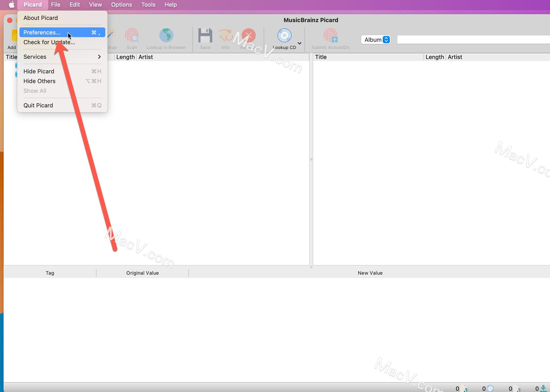The height and width of the screenshot is (392, 550).
Task: Click the Submit AcoustIDs icon
Action: 331,35
